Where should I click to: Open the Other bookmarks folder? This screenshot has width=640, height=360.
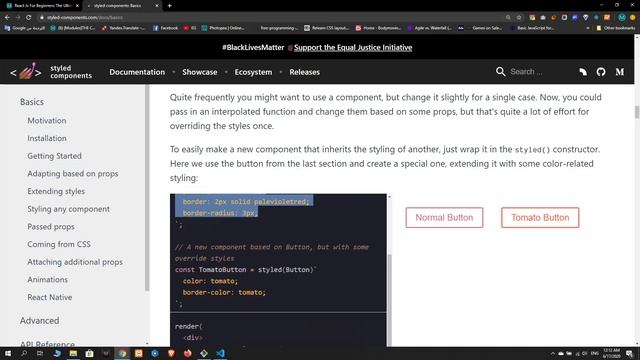click(616, 28)
